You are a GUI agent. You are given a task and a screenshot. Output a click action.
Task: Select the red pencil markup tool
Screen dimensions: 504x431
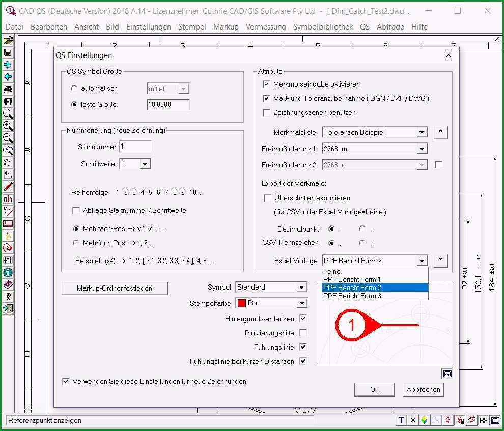[x=8, y=187]
